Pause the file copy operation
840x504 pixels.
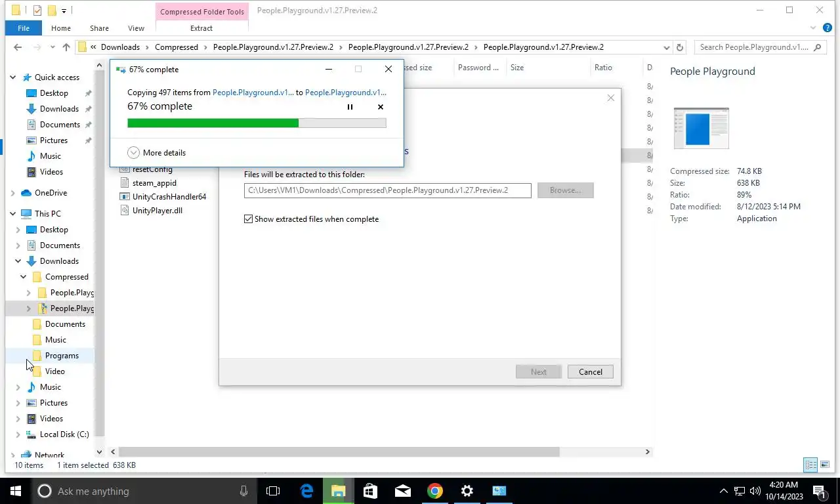pyautogui.click(x=350, y=107)
